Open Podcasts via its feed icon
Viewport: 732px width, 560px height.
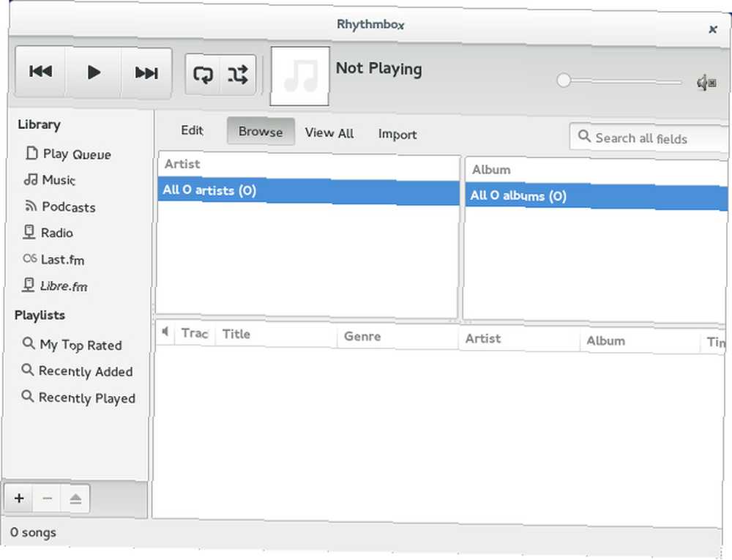point(30,206)
